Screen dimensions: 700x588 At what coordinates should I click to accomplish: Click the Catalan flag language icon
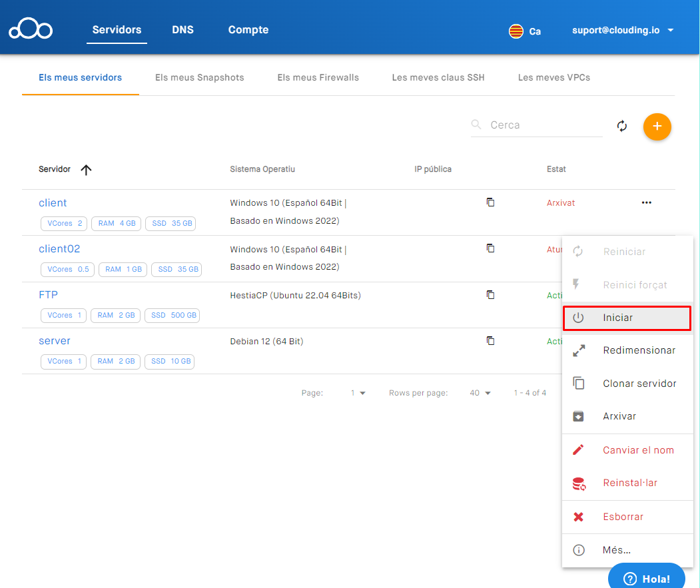tap(516, 31)
